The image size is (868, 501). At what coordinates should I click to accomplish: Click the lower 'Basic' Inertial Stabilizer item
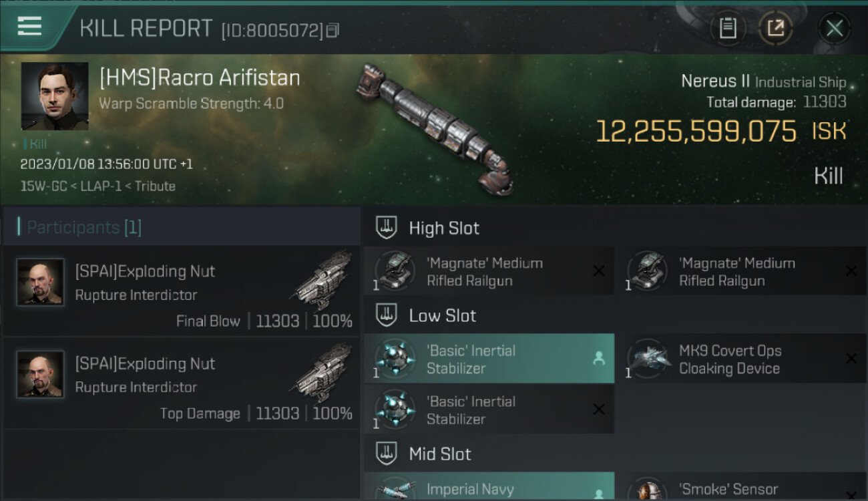coord(489,409)
